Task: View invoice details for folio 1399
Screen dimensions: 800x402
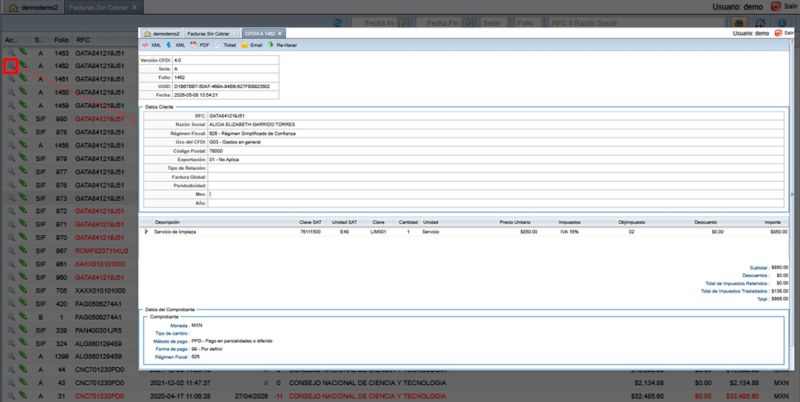Action: click(x=11, y=357)
